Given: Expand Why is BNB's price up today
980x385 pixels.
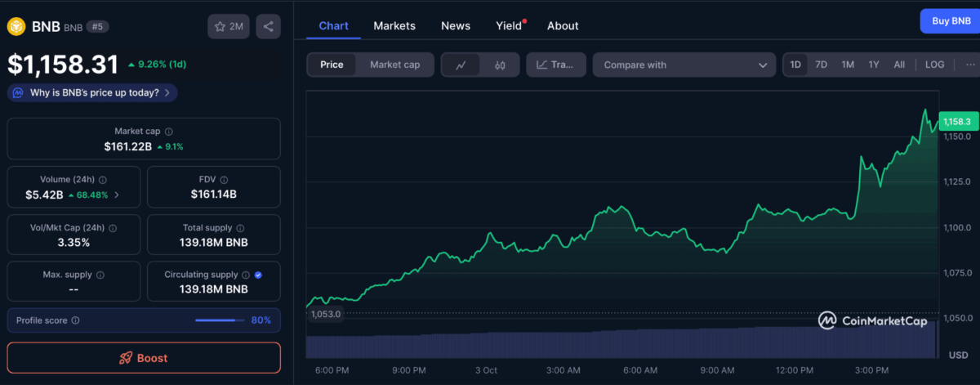Looking at the screenshot, I should (x=93, y=92).
